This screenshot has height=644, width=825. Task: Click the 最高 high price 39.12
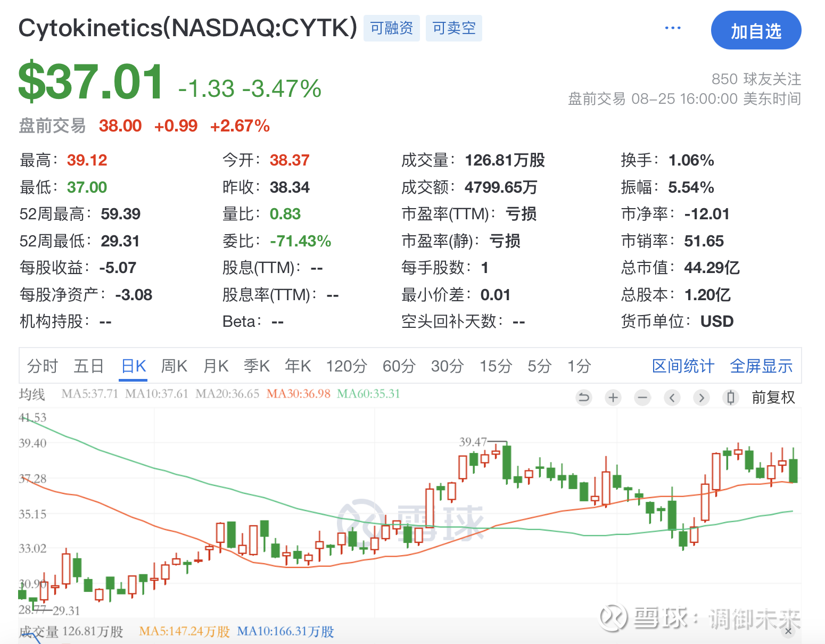point(87,160)
